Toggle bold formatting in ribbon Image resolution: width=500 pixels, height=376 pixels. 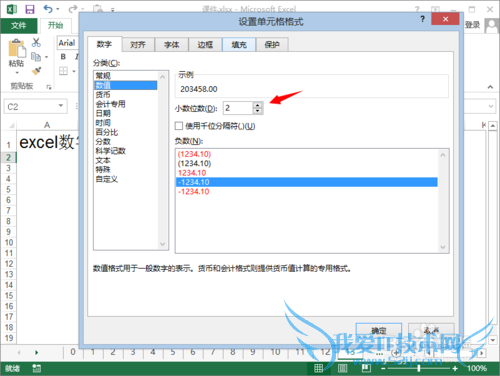click(63, 57)
